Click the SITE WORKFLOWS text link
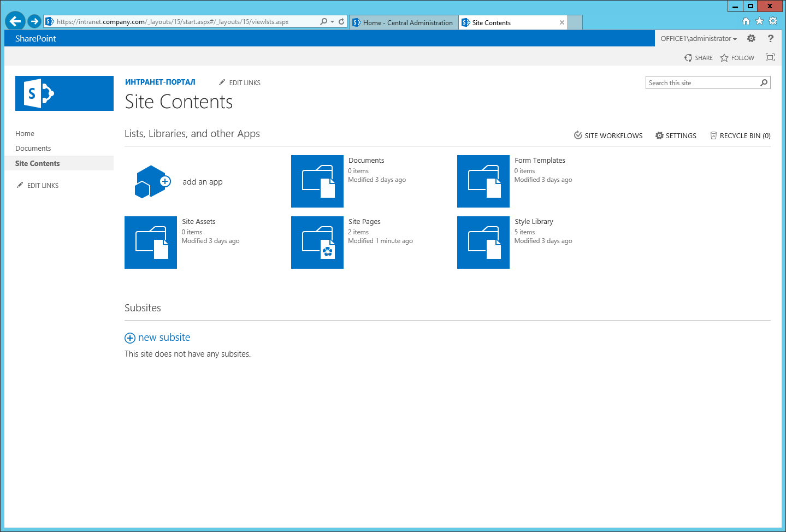The width and height of the screenshot is (786, 532). point(613,136)
